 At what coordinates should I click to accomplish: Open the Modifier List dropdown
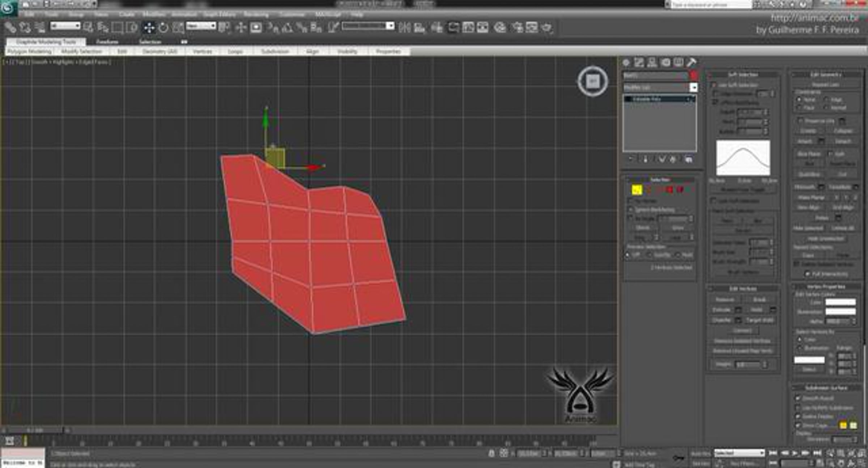(x=693, y=88)
